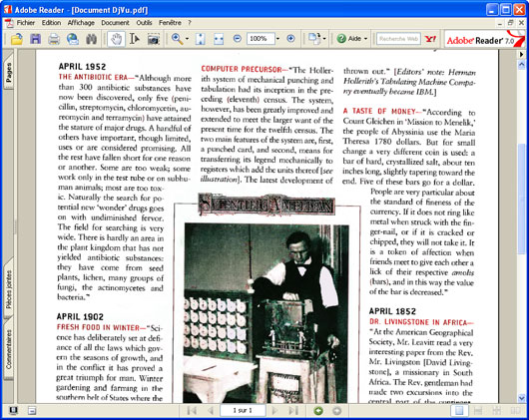Select continuous facing pages layout button
The width and height of the screenshot is (529, 420).
point(497,411)
